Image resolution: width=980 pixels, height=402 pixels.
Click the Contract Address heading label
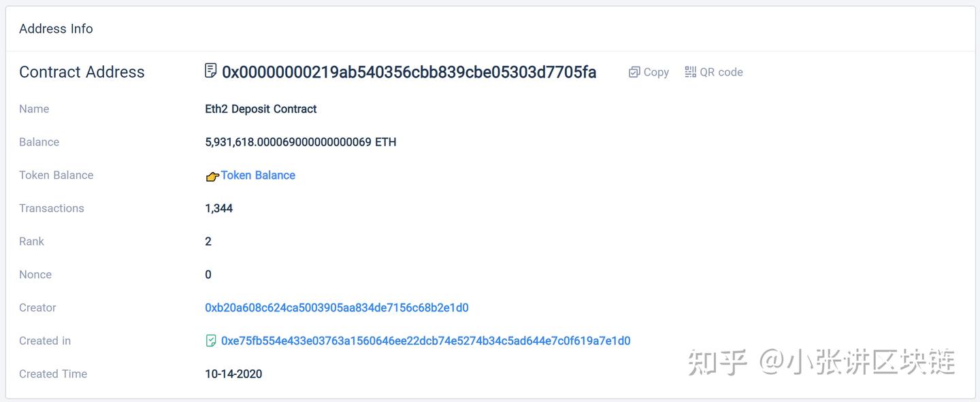coord(82,72)
